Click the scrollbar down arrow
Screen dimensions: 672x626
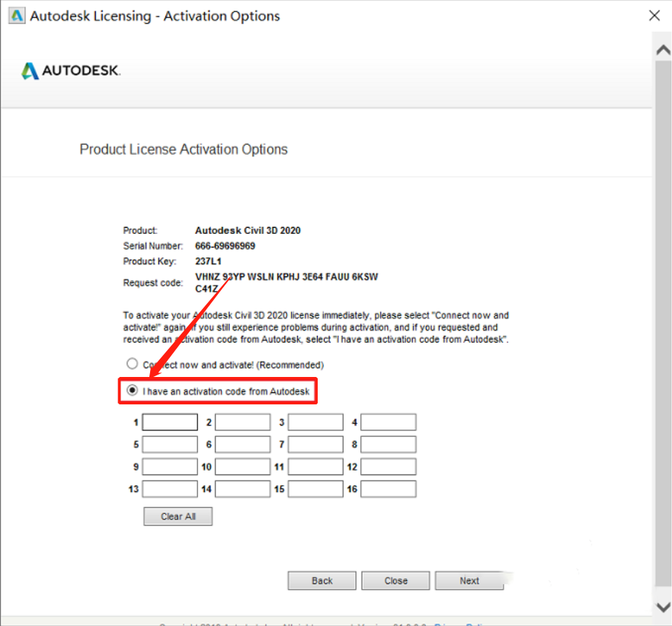(663, 606)
